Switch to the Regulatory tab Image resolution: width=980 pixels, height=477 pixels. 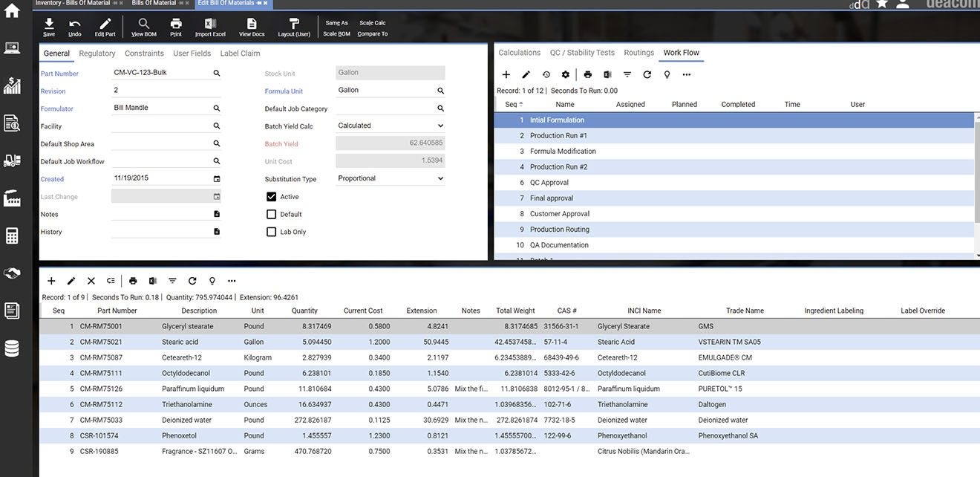pos(97,53)
